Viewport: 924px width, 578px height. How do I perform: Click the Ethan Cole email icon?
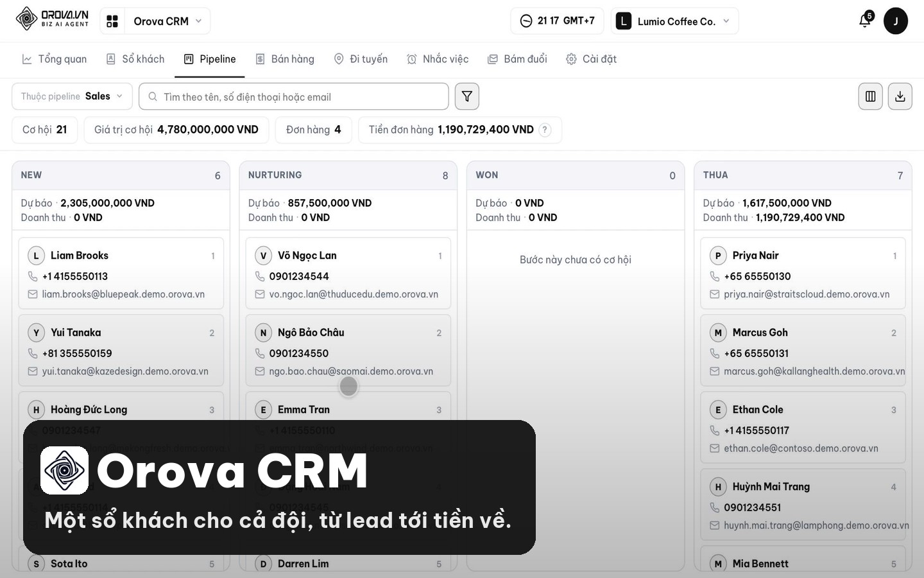pyautogui.click(x=714, y=448)
